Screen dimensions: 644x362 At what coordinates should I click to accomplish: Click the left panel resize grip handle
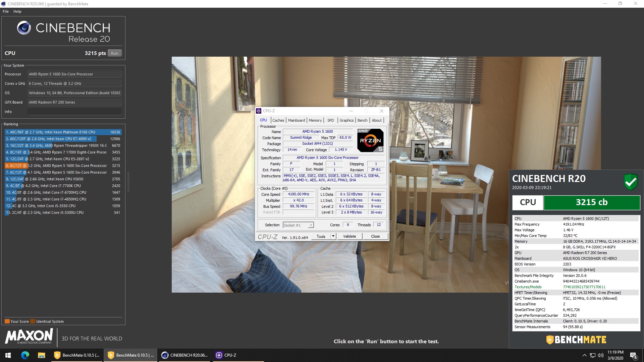click(128, 181)
